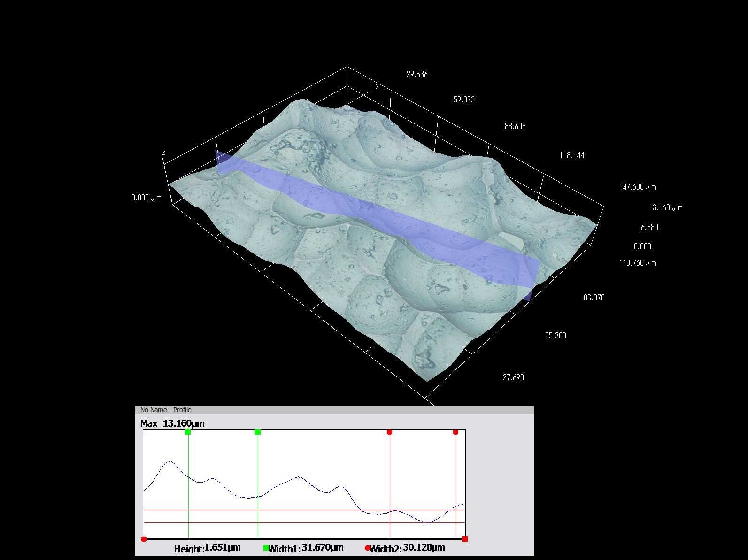Image resolution: width=748 pixels, height=560 pixels.
Task: Select the Height value 1.651µm
Action: tap(223, 547)
